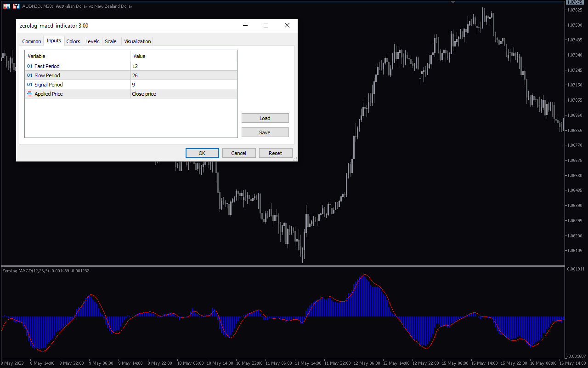The width and height of the screenshot is (588, 368).
Task: Click the 12 May 06:00 time axis label
Action: [x=366, y=363]
